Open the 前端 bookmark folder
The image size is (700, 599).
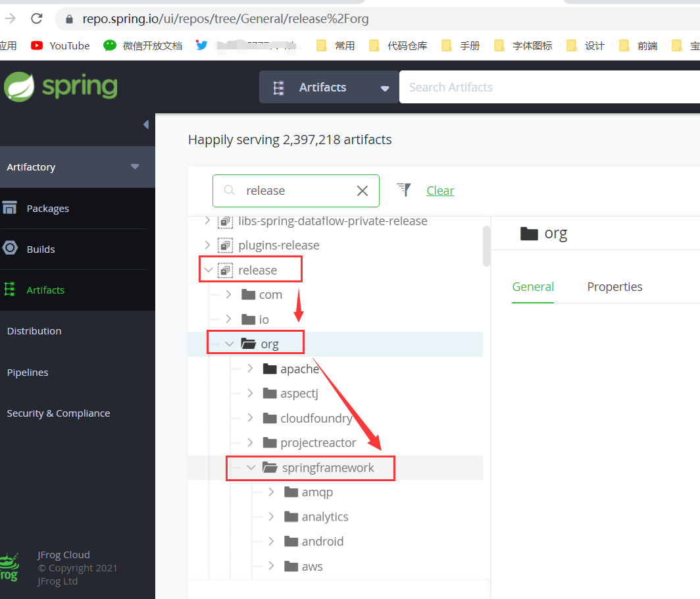(638, 45)
